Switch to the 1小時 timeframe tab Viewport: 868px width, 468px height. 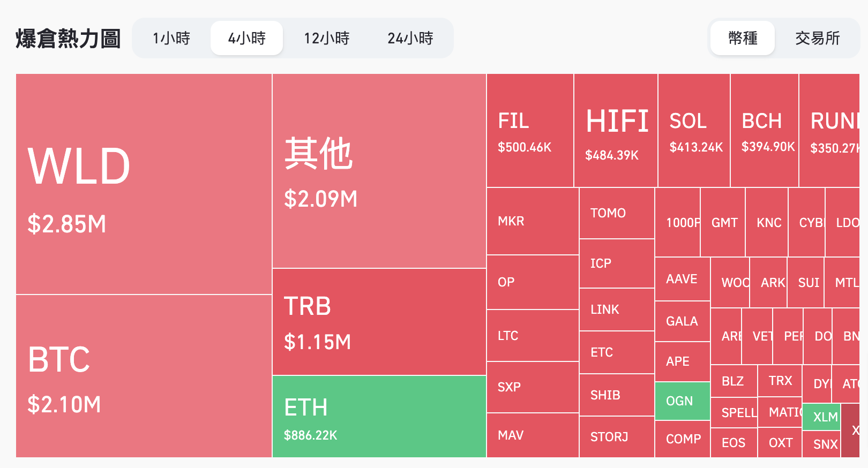[171, 38]
